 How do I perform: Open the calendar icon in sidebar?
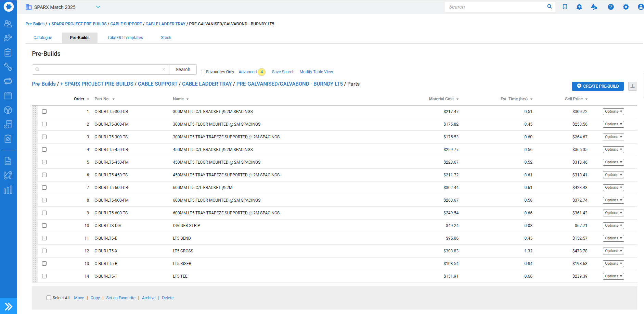tap(8, 96)
